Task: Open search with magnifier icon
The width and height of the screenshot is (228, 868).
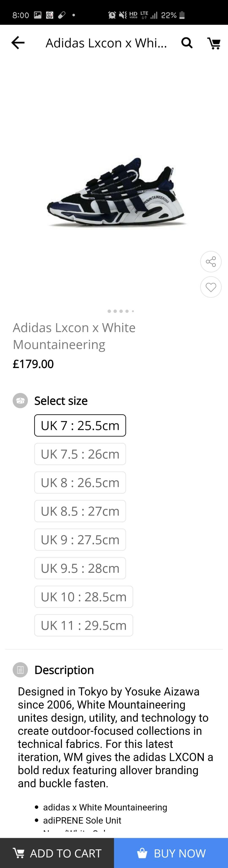Action: point(187,43)
